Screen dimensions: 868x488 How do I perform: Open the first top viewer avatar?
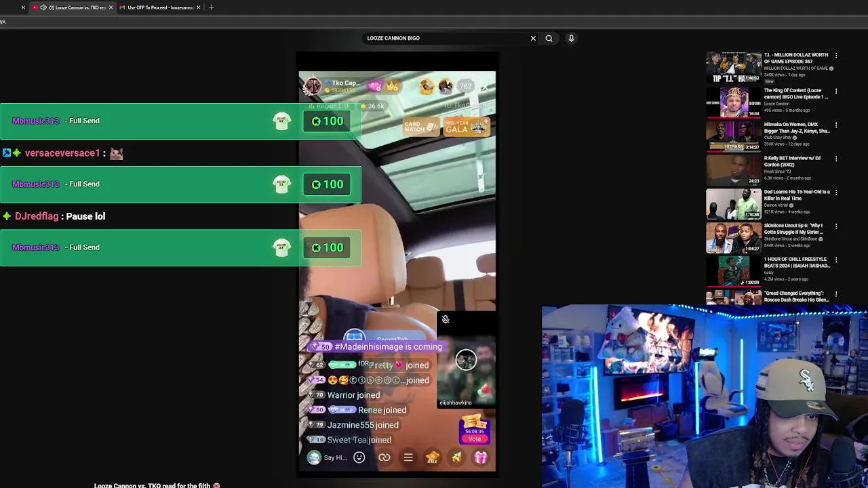point(427,86)
